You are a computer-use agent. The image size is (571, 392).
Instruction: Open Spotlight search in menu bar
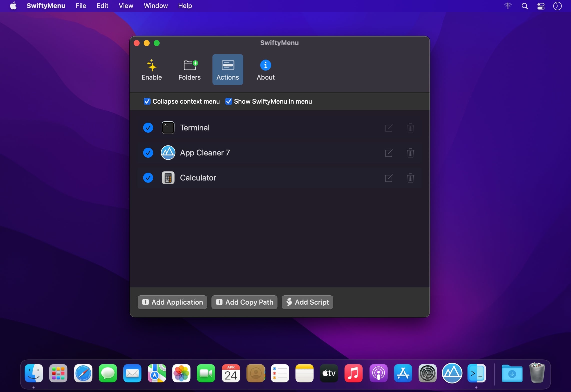point(525,6)
